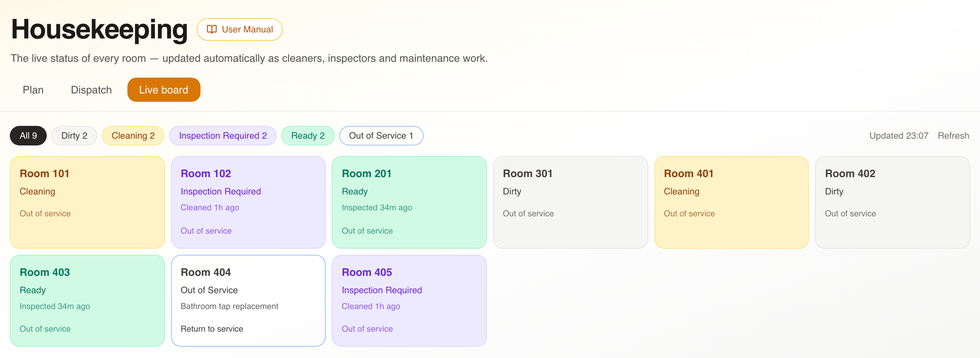
Task: Filter by All 9 rooms
Action: 28,136
